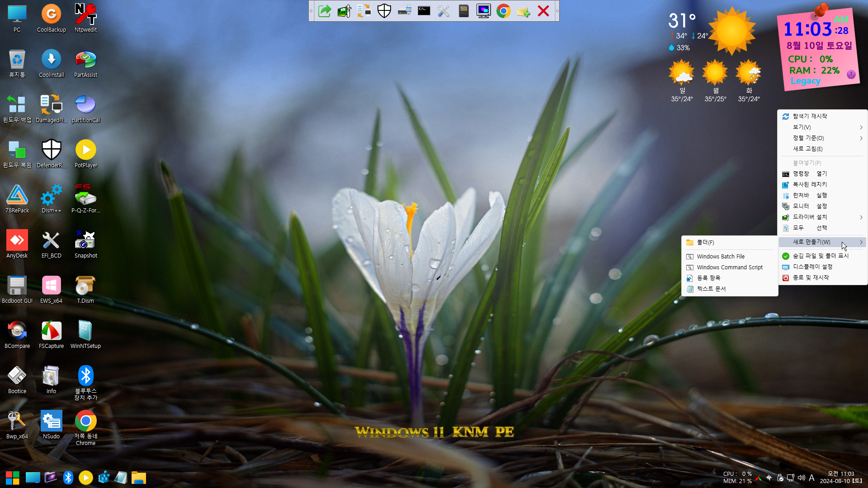Select the FSCapture desktop icon
Image resolution: width=868 pixels, height=488 pixels.
click(x=51, y=335)
